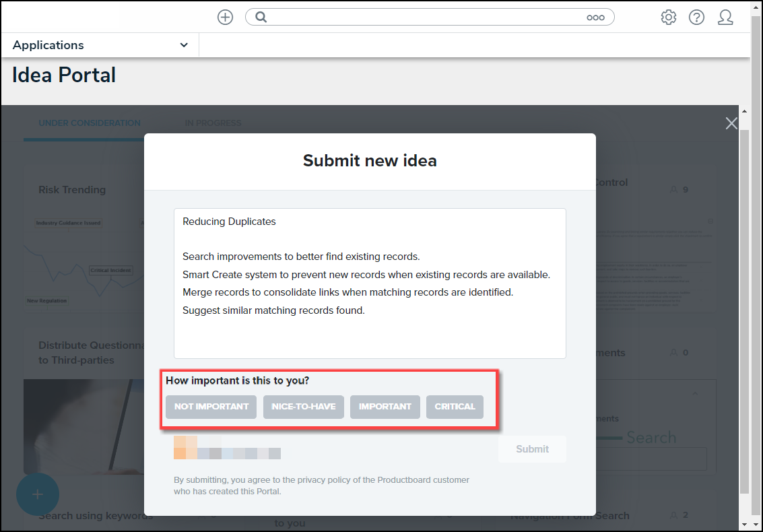Click 'Merge records to consolidate links' line

tap(348, 292)
